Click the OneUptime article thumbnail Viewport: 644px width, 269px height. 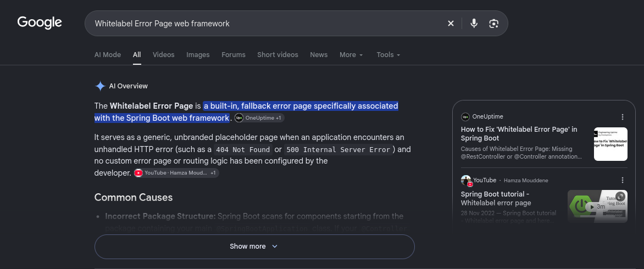point(610,144)
